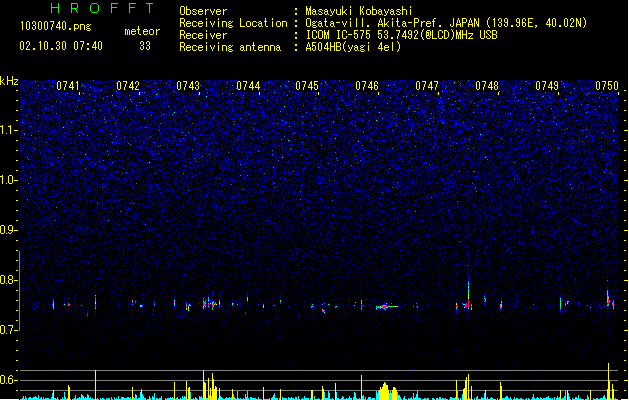Click the A504HB(yagi 4el) antenna text
This screenshot has height=400, width=629.
[353, 47]
